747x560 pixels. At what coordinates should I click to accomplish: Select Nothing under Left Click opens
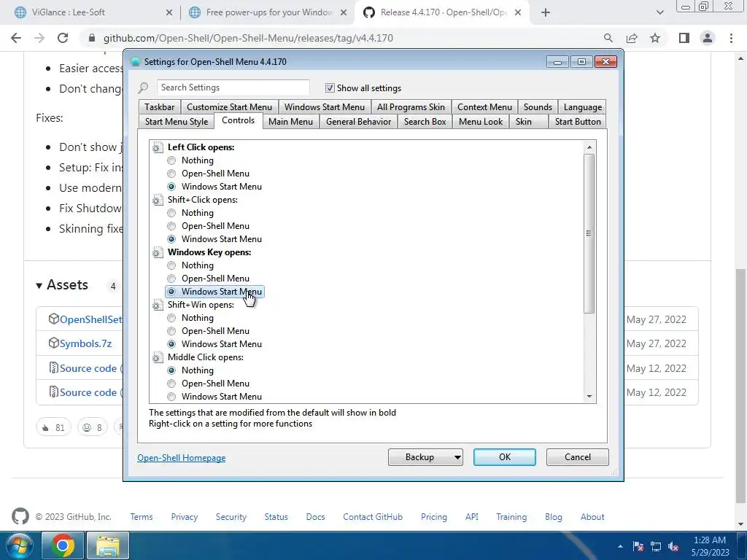171,160
